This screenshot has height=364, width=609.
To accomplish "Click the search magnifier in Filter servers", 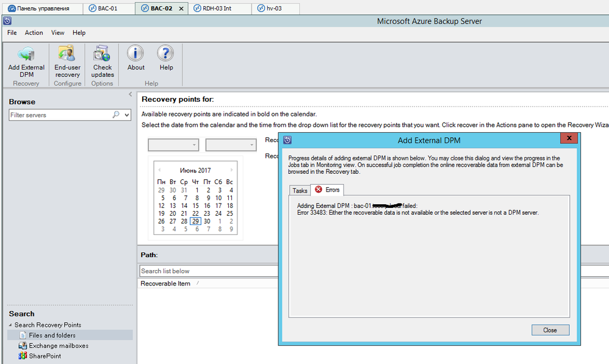I will click(116, 115).
